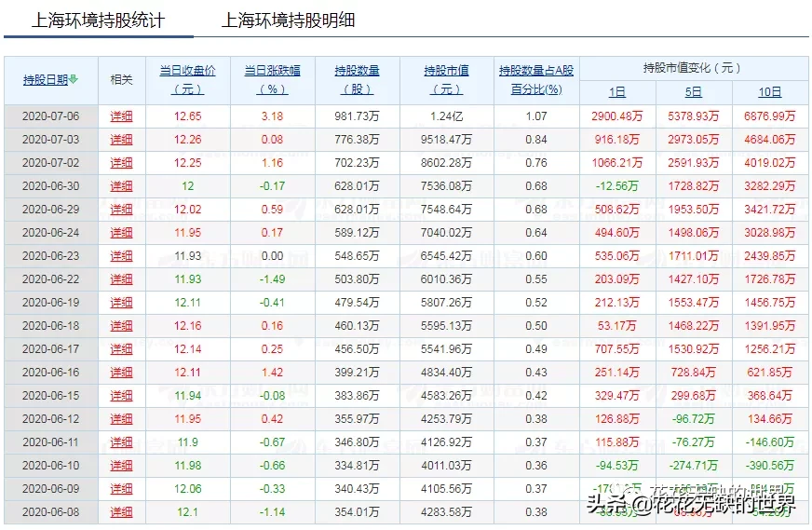Click the 持股市值变化（元） group header

[x=694, y=68]
